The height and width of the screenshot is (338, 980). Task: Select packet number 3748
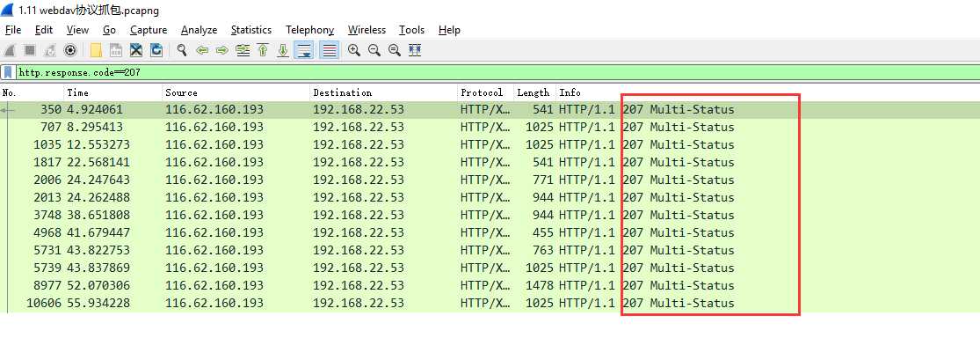point(490,215)
